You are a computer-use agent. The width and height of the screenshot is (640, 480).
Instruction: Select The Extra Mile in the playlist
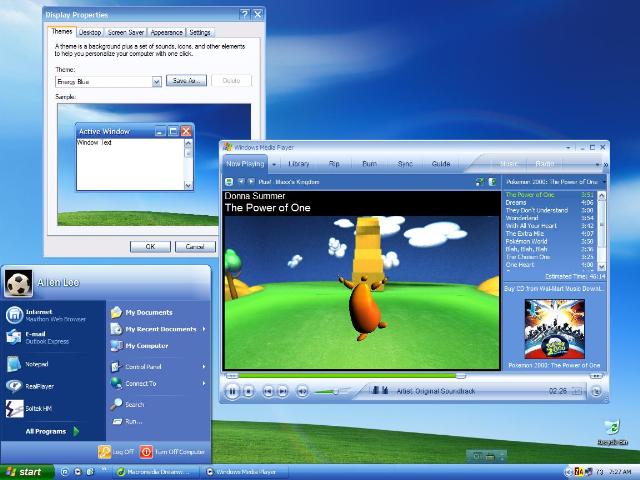pos(549,233)
